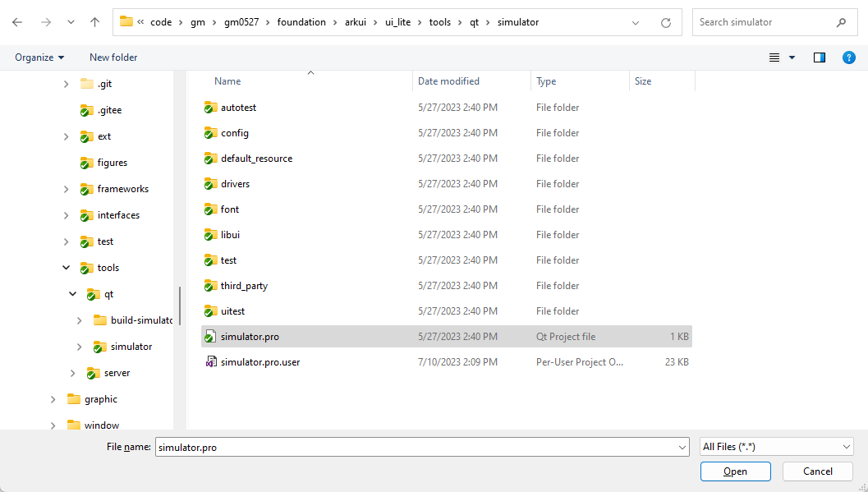Click the autotest folder icon

click(x=210, y=108)
